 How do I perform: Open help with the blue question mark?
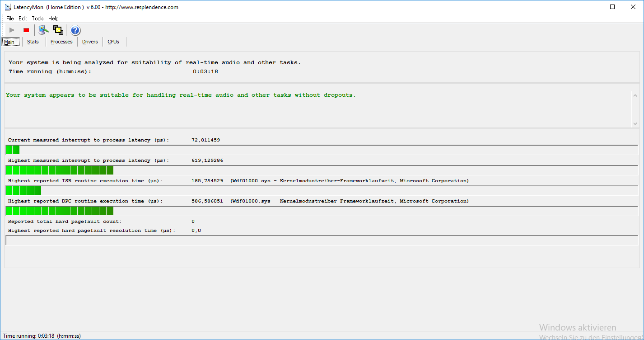click(x=75, y=30)
